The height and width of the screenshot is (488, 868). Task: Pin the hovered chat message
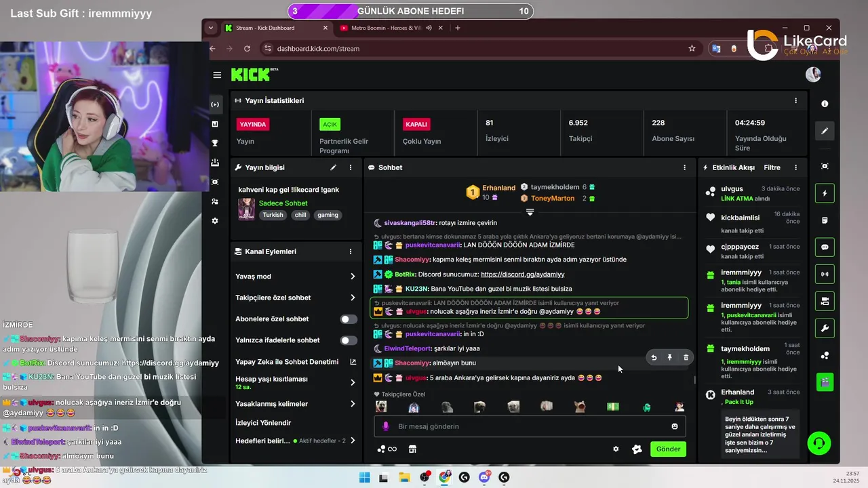(669, 357)
